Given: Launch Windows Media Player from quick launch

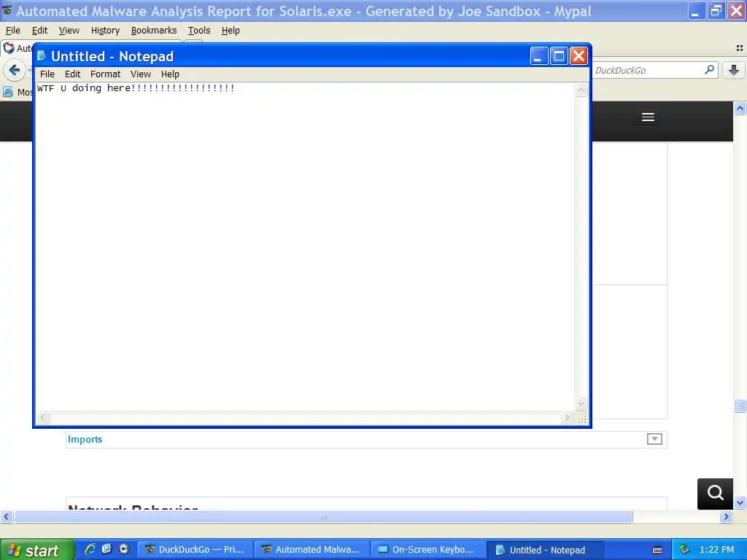Looking at the screenshot, I should point(124,549).
